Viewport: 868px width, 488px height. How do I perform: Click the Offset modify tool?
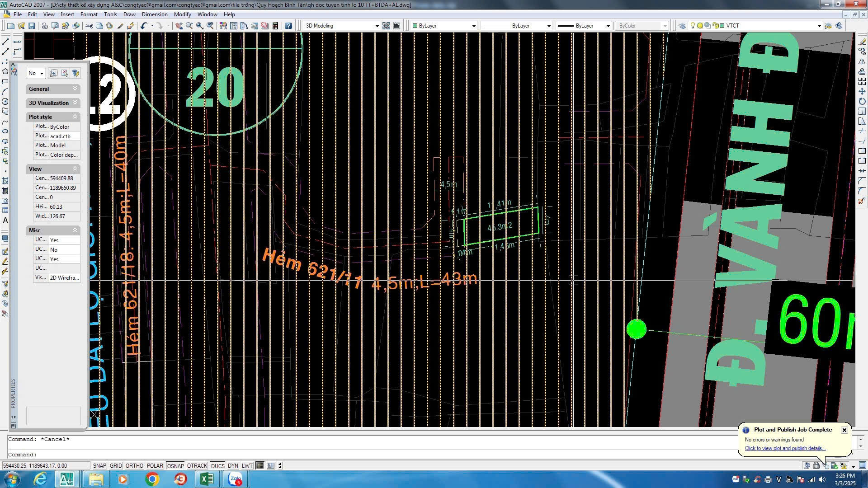coord(862,71)
